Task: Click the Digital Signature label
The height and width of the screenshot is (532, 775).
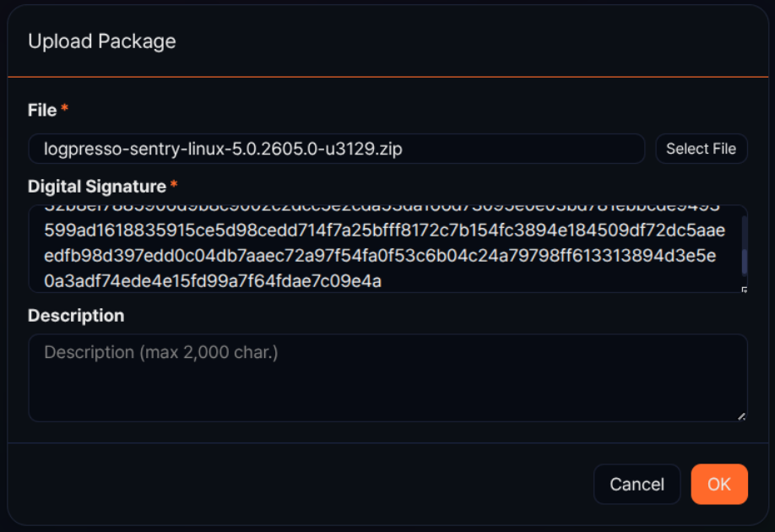Action: point(97,187)
